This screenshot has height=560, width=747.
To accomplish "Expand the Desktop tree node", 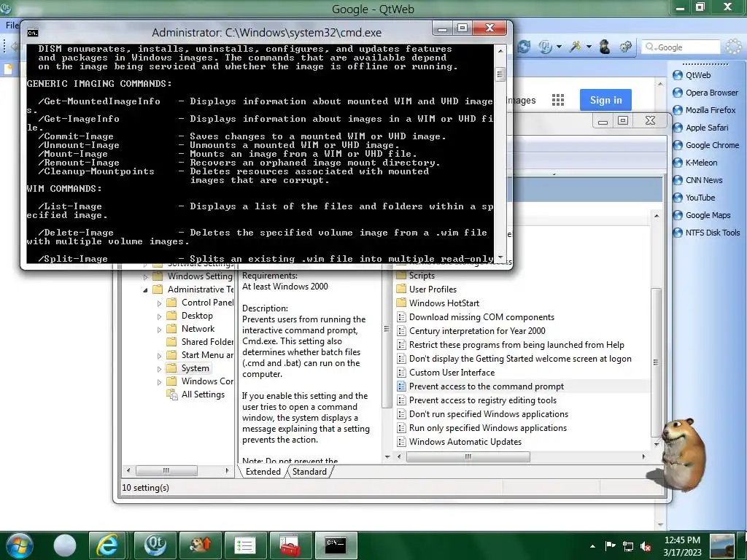I will coord(160,316).
